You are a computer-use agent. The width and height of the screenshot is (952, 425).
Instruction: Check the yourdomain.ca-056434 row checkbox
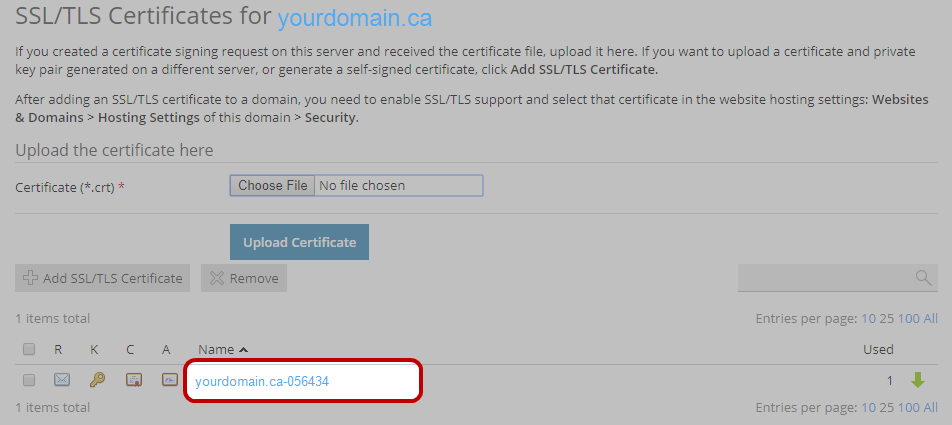[29, 380]
